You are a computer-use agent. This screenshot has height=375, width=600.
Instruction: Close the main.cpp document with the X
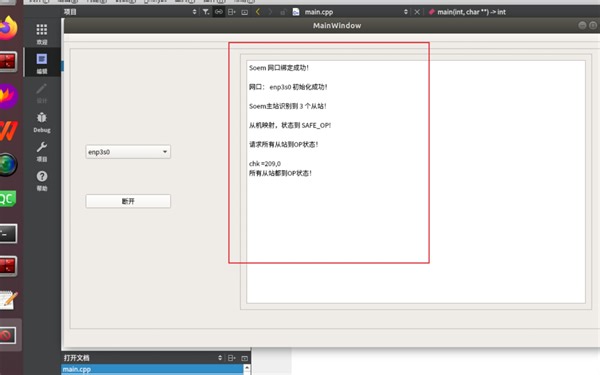pos(417,12)
